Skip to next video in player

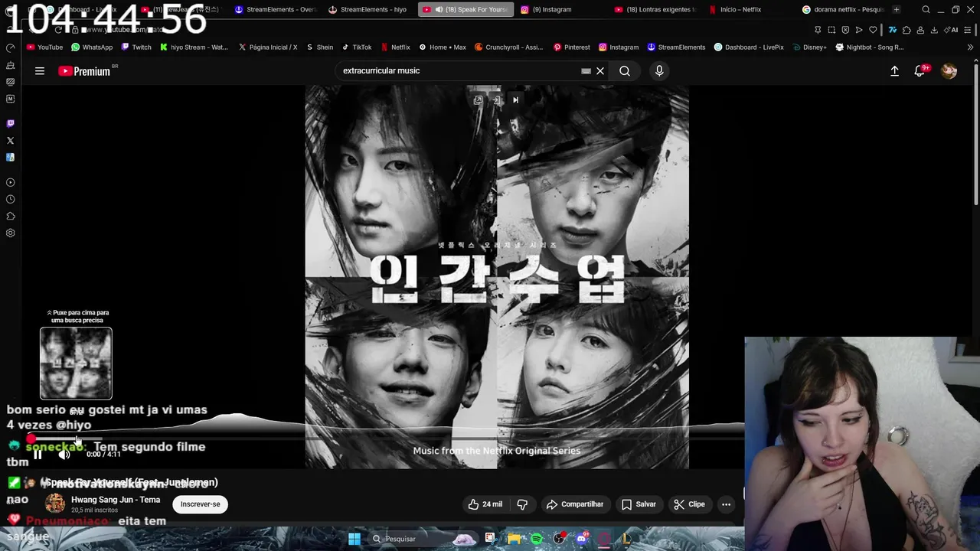pyautogui.click(x=515, y=100)
